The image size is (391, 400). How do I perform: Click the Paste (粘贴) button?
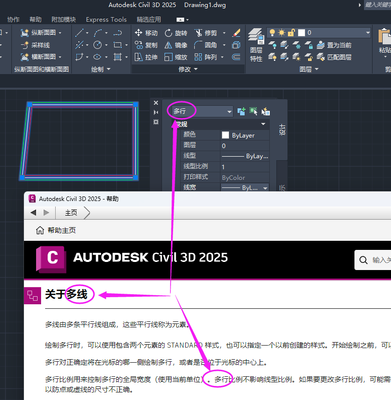tap(385, 41)
